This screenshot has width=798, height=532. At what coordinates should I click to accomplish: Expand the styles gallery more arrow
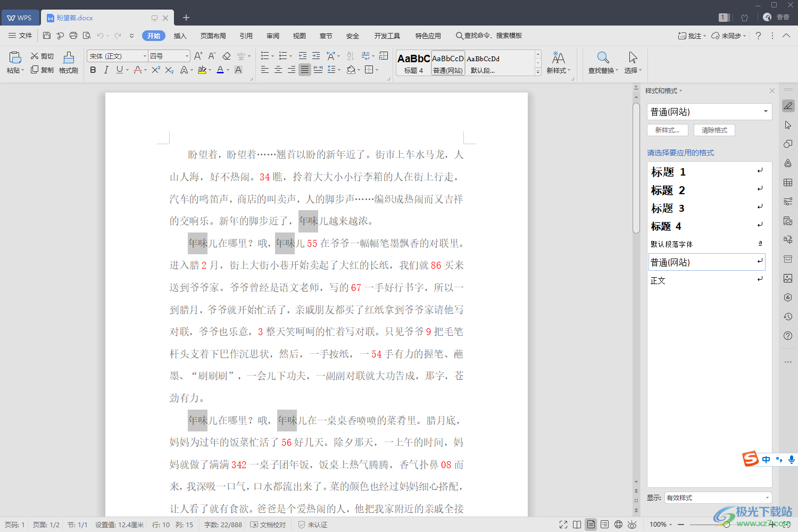point(538,72)
